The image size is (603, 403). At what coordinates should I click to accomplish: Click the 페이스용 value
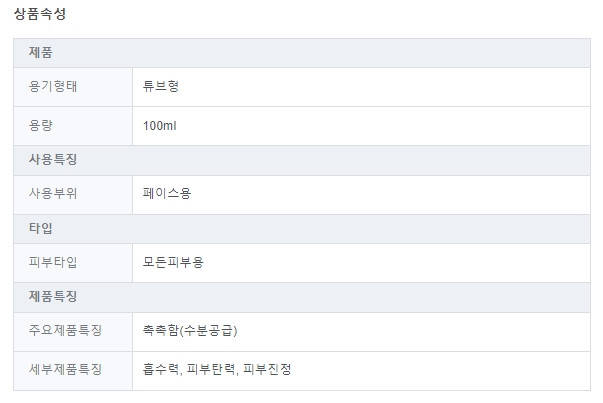(167, 193)
